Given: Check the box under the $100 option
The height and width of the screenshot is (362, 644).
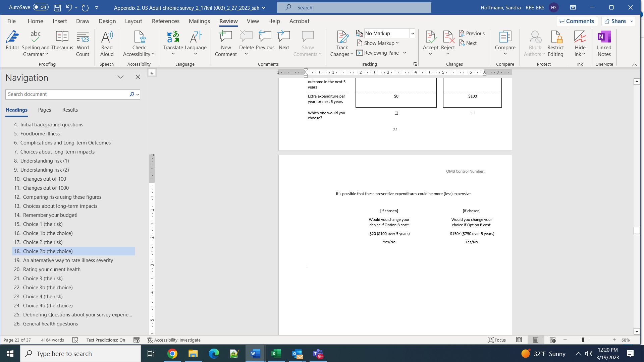Looking at the screenshot, I should (x=473, y=113).
